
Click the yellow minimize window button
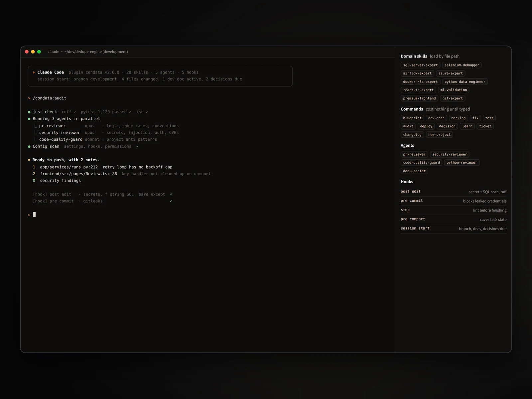[33, 52]
